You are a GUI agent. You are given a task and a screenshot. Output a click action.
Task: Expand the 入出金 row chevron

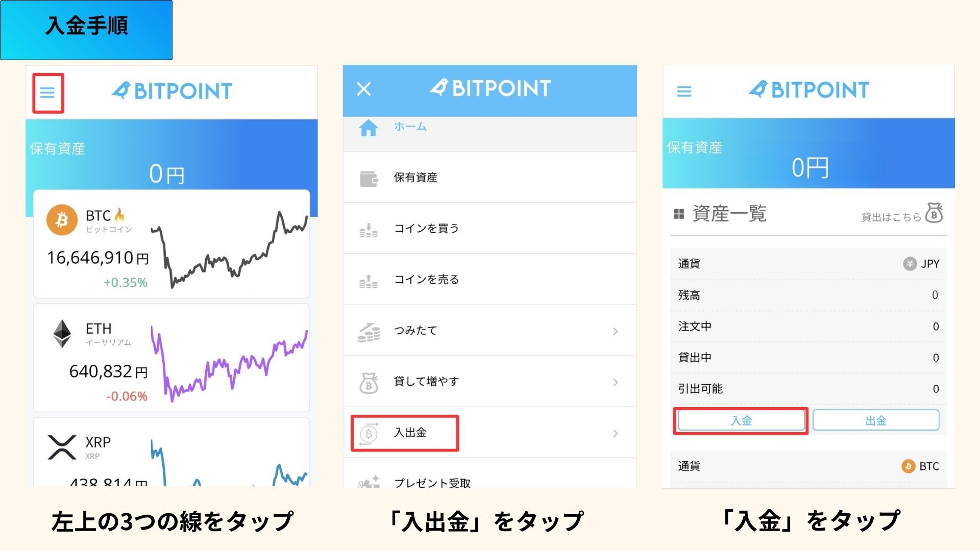click(x=616, y=433)
